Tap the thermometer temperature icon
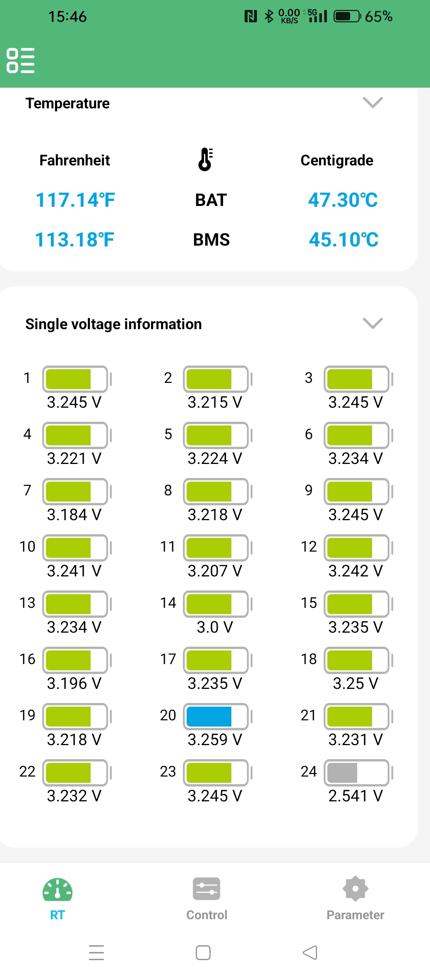This screenshot has width=430, height=980. (x=205, y=159)
